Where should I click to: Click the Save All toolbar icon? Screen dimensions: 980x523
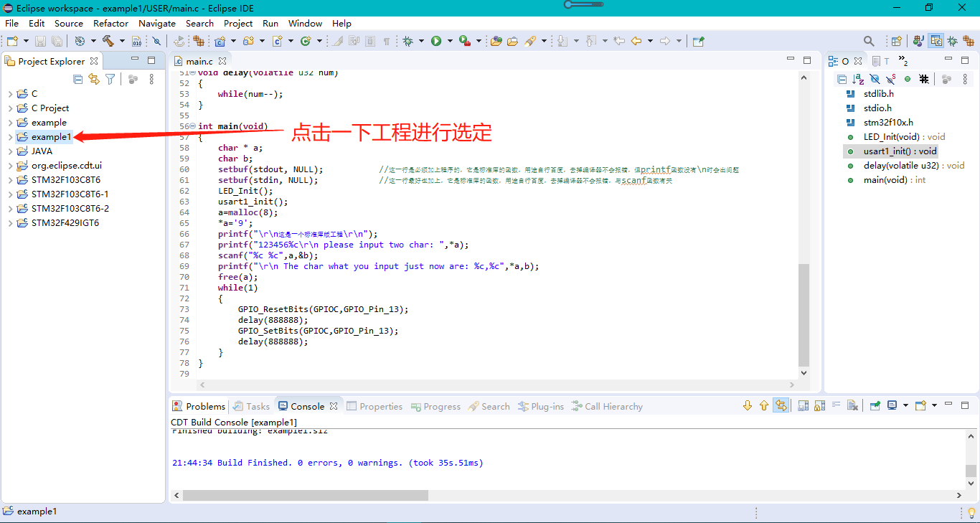pyautogui.click(x=56, y=42)
